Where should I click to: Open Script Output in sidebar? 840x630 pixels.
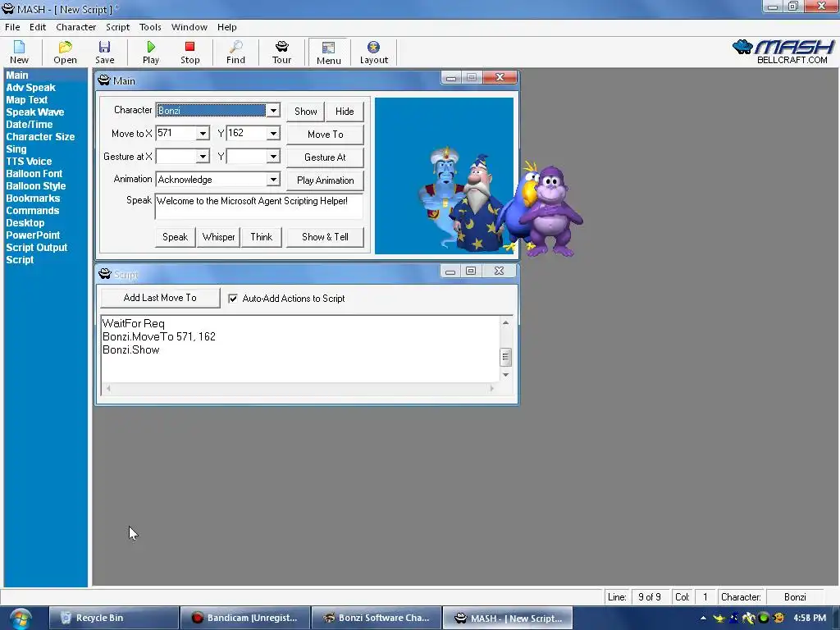(x=36, y=248)
